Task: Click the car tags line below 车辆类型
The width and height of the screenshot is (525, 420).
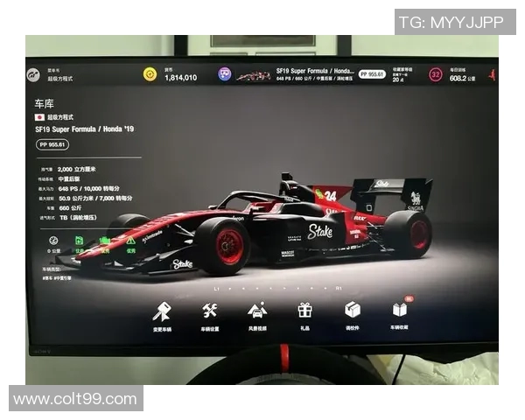Action: point(57,278)
